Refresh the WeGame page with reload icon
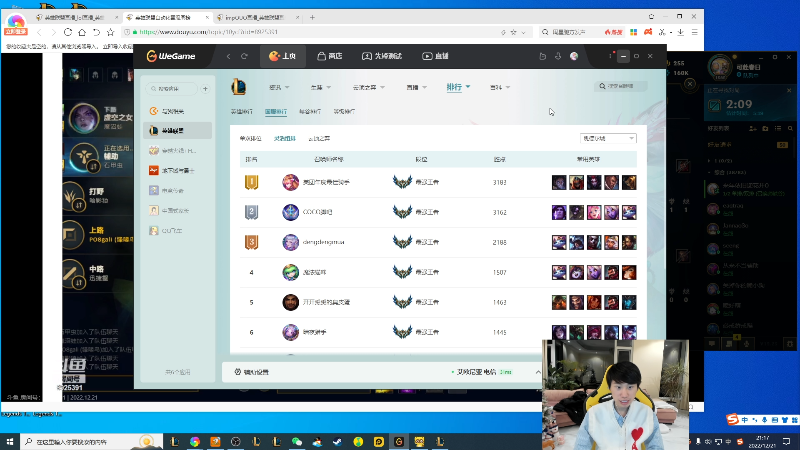 tap(244, 56)
